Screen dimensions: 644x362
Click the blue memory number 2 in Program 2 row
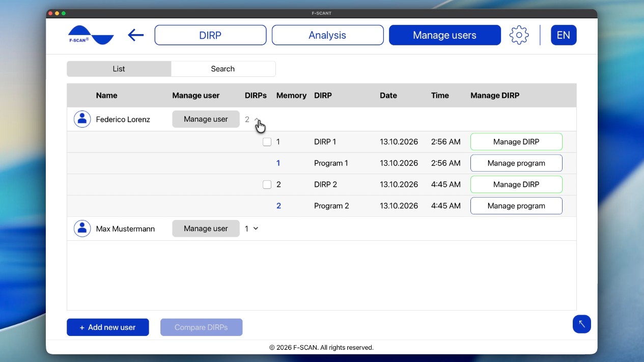pos(278,206)
